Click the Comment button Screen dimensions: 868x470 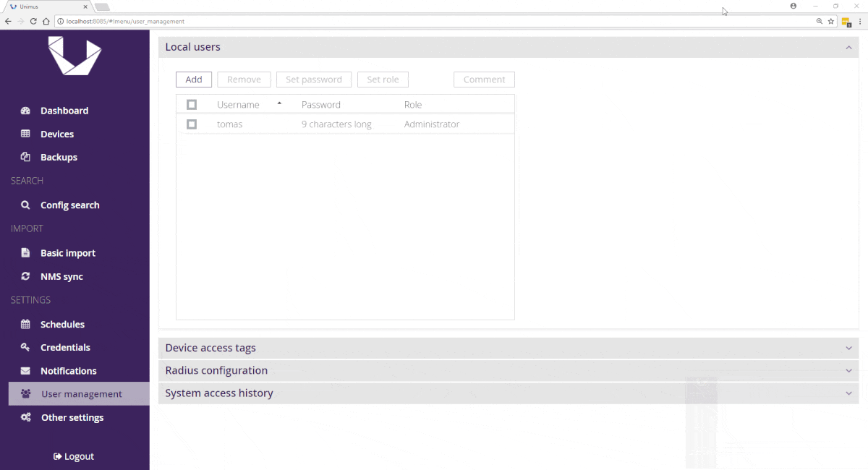[484, 80]
